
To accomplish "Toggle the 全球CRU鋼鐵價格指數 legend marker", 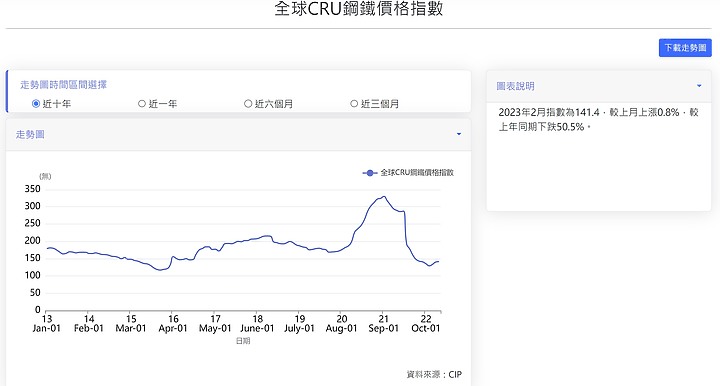I will coord(370,173).
